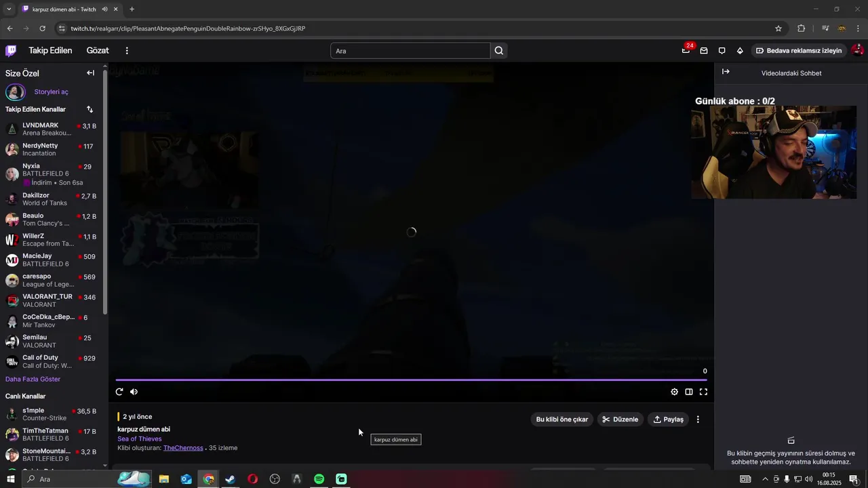This screenshot has width=868, height=488.
Task: Open a new Chrome tab
Action: click(132, 9)
